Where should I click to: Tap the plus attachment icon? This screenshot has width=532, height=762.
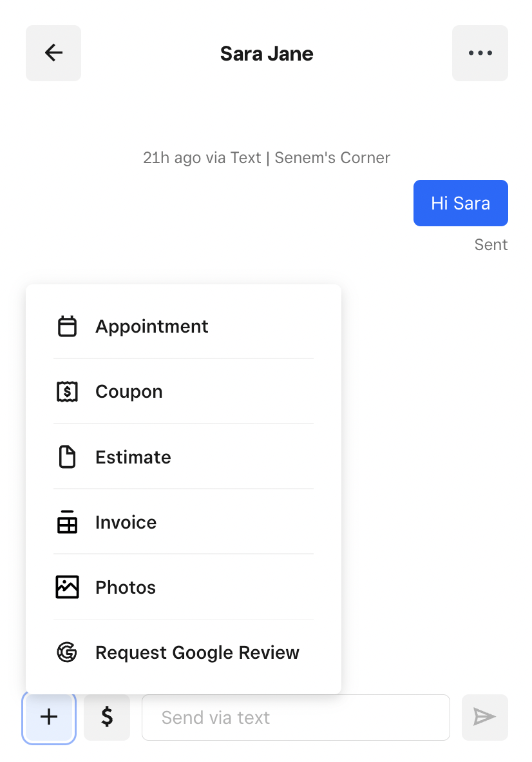pos(49,717)
